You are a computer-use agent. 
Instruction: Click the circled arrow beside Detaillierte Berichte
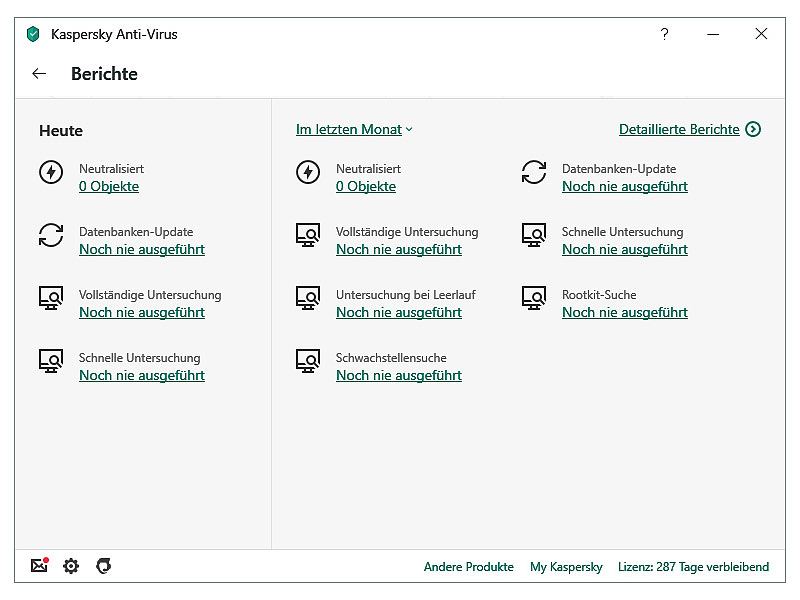point(753,130)
